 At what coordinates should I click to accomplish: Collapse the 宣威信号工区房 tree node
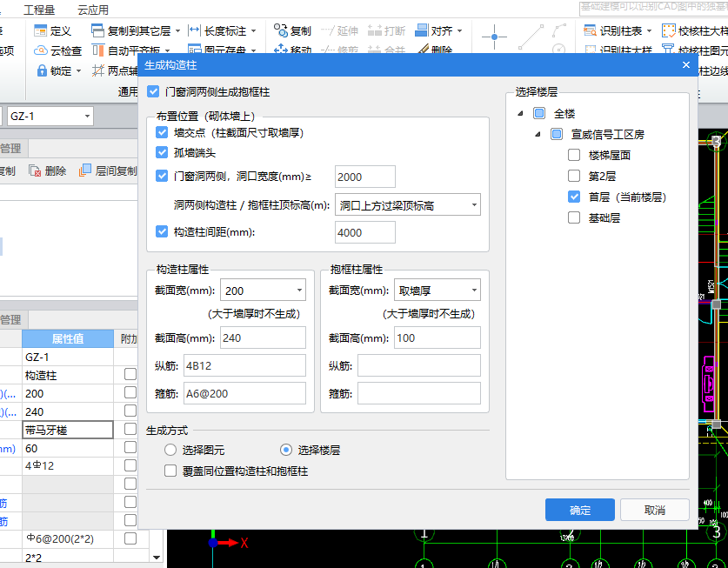[538, 134]
